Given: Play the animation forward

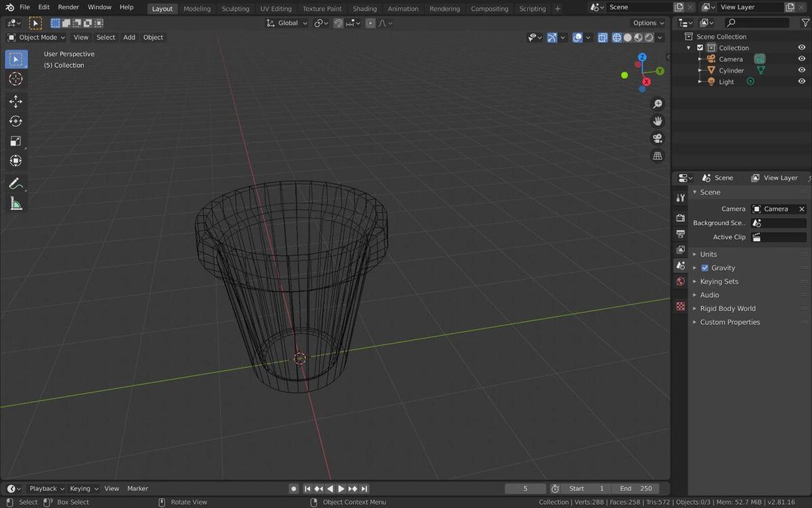Looking at the screenshot, I should pos(341,489).
